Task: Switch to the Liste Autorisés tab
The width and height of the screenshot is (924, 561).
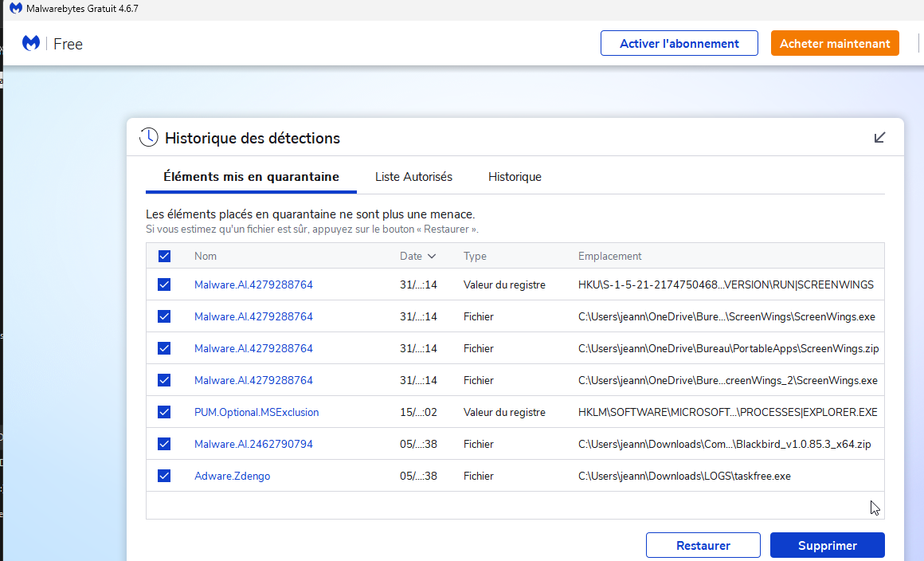Action: pos(413,177)
